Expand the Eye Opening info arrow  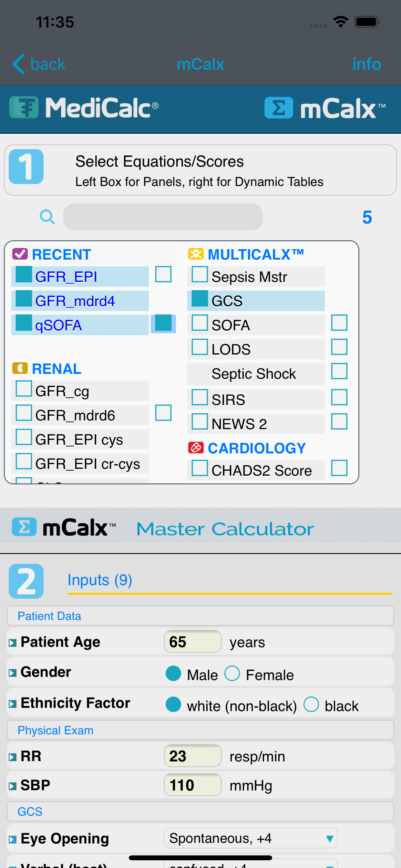coord(13,839)
